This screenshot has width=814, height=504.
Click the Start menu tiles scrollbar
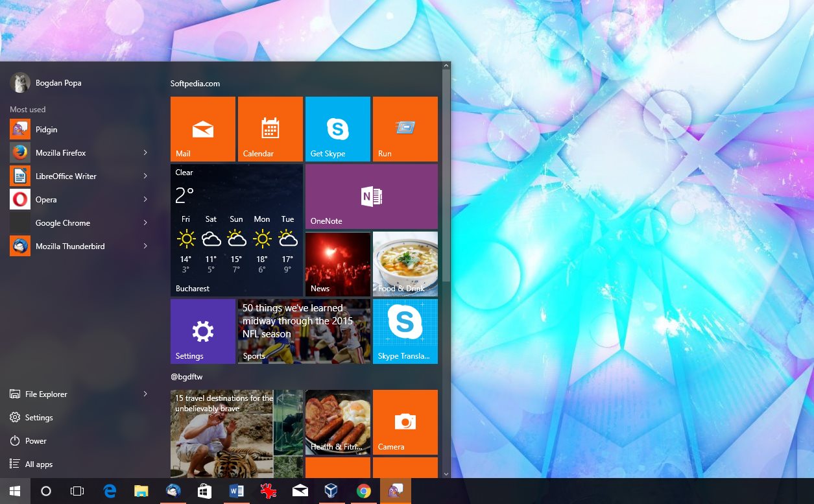pos(446,175)
